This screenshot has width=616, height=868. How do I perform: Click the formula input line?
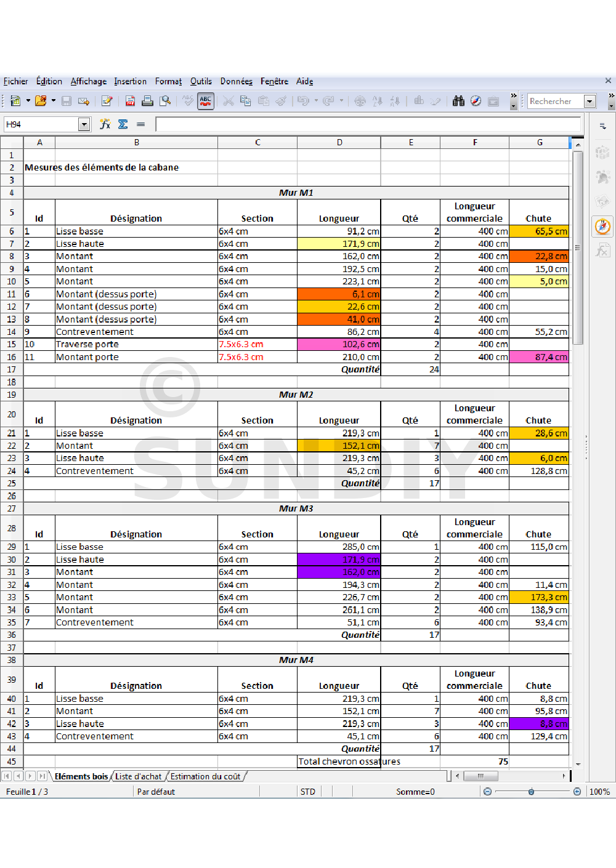[367, 124]
